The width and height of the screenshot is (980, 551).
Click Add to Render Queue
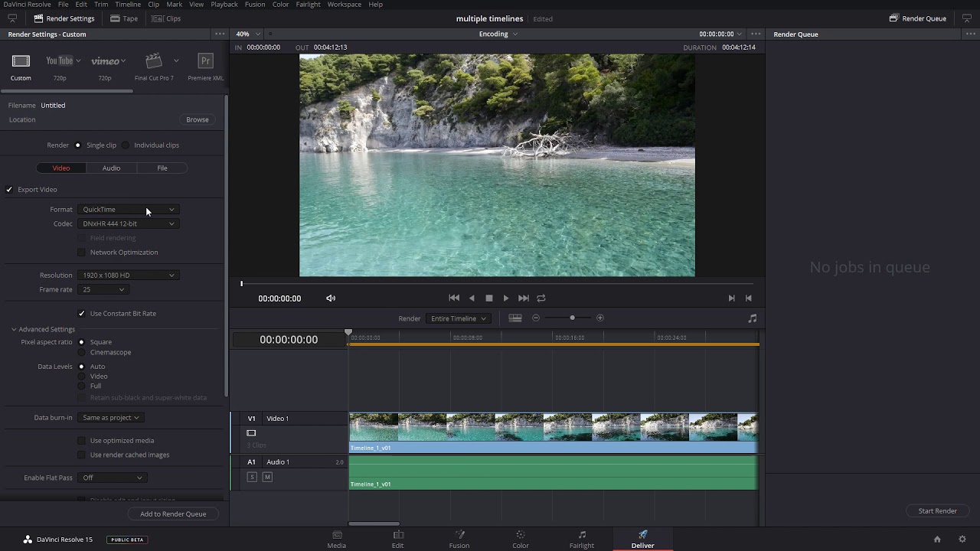point(173,514)
